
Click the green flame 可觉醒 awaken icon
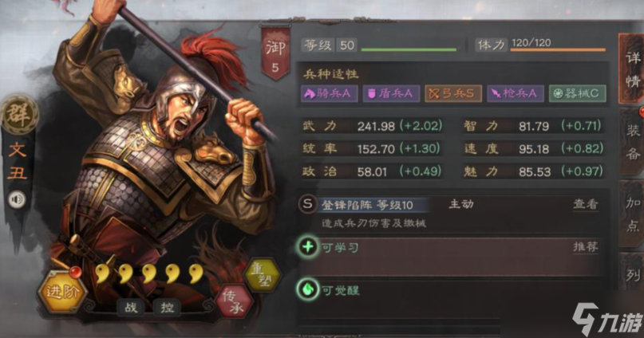tap(308, 289)
